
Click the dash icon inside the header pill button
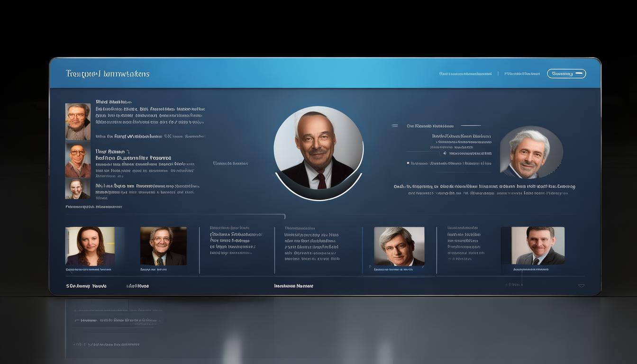pyautogui.click(x=580, y=73)
